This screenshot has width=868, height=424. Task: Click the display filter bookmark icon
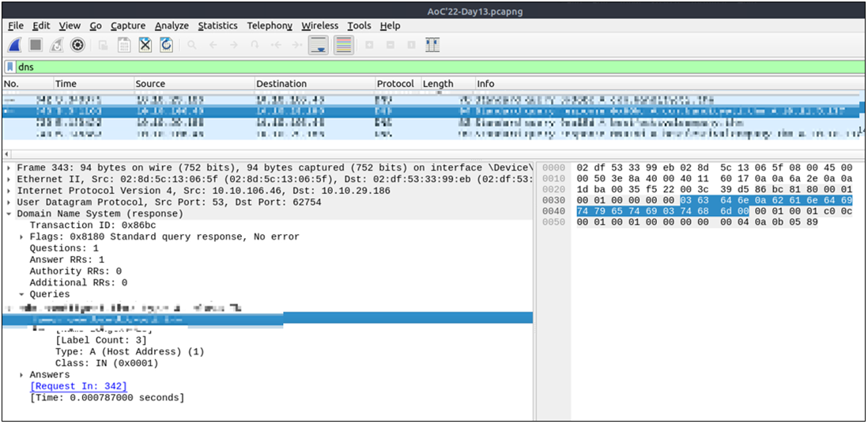10,67
